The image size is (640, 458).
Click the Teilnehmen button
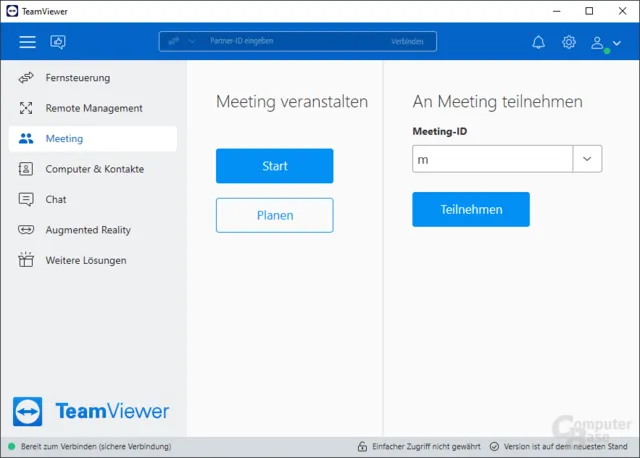471,210
